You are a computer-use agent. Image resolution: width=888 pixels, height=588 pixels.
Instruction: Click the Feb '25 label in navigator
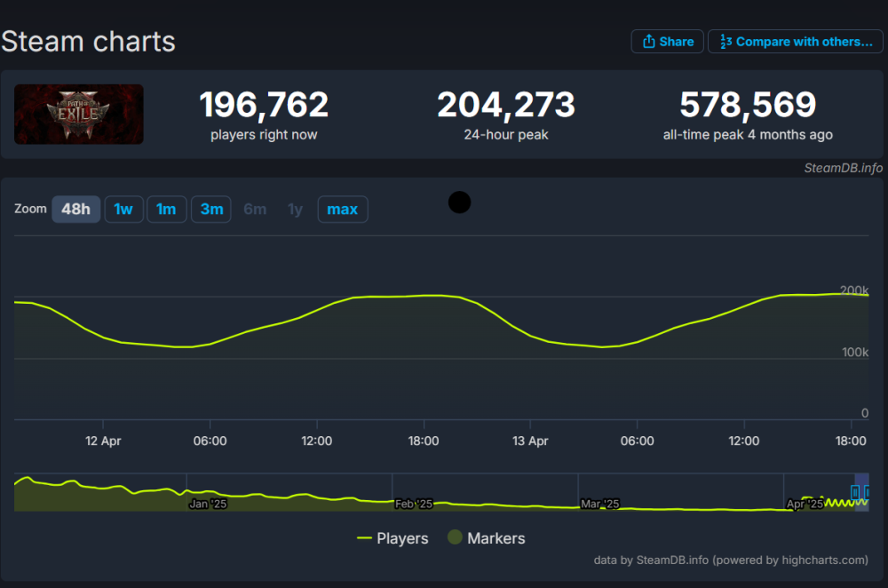pos(414,504)
